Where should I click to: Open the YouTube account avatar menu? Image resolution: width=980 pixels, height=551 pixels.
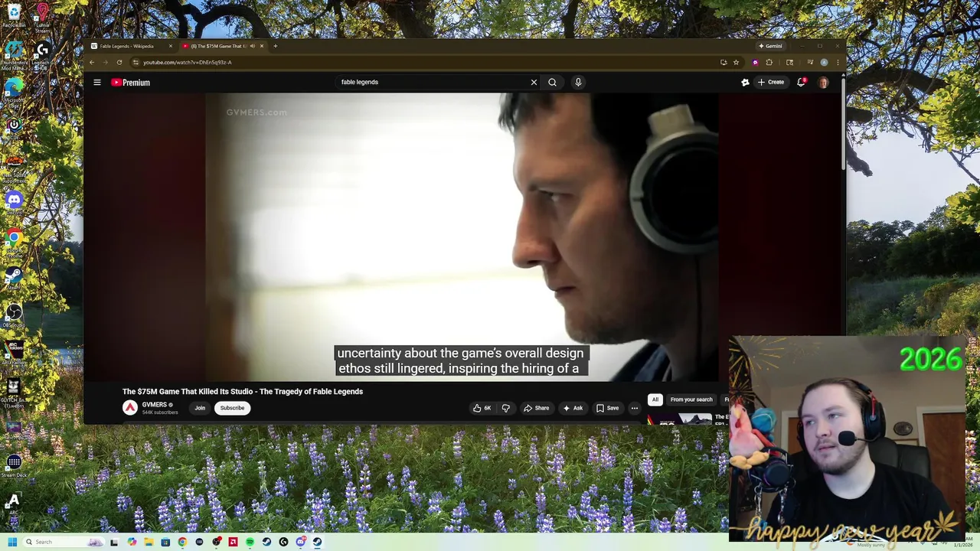pos(823,82)
